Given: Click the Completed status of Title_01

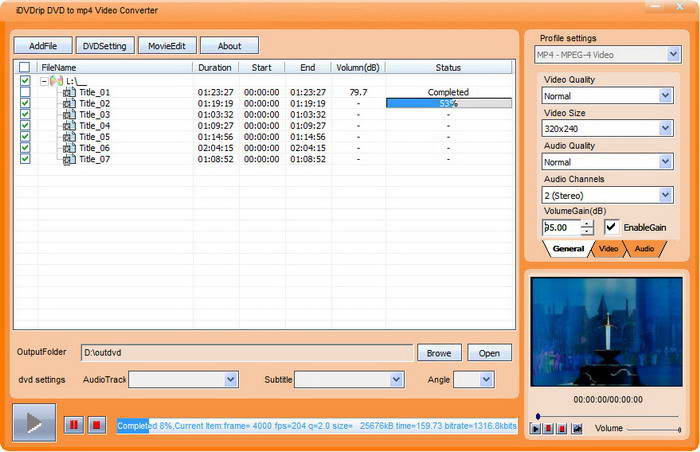Looking at the screenshot, I should 448,92.
